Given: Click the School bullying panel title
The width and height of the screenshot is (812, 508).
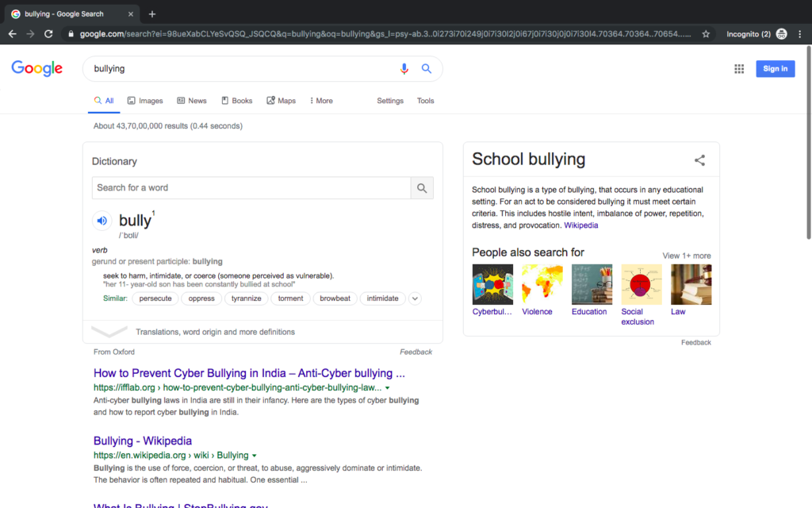Looking at the screenshot, I should (x=528, y=159).
